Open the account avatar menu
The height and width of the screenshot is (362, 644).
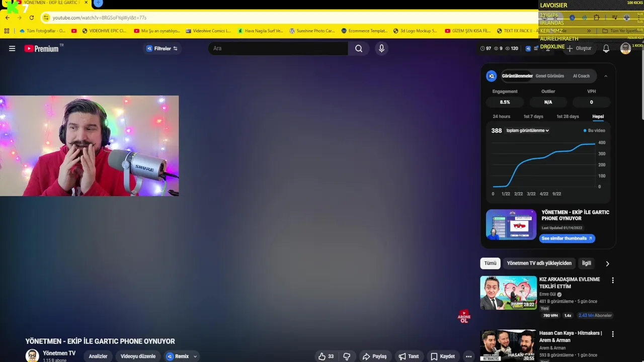(x=625, y=48)
